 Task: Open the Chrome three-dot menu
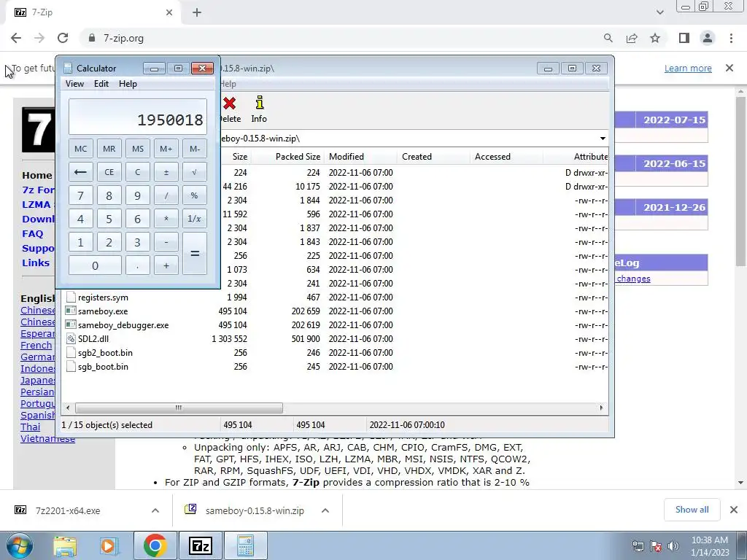[731, 38]
